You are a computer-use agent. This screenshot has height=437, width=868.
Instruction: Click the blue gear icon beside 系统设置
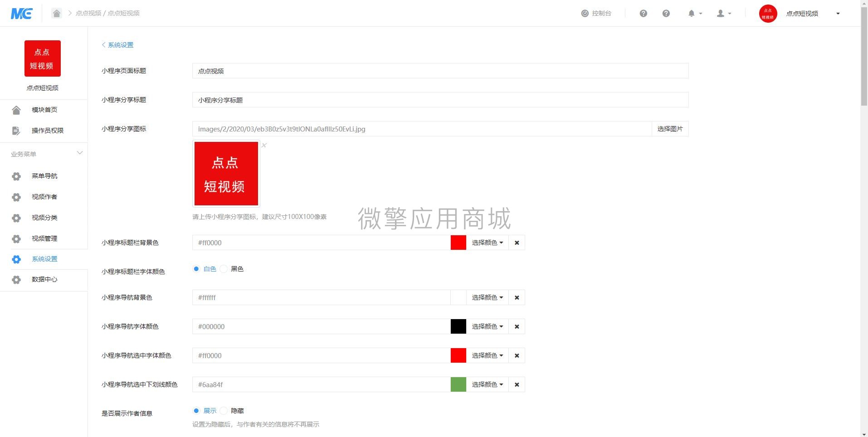coord(16,259)
